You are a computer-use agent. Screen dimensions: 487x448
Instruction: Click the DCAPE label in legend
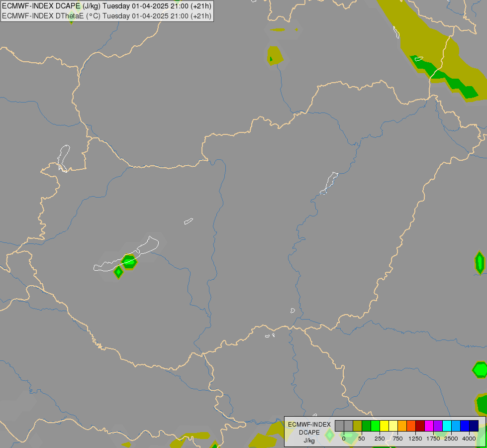click(x=309, y=433)
